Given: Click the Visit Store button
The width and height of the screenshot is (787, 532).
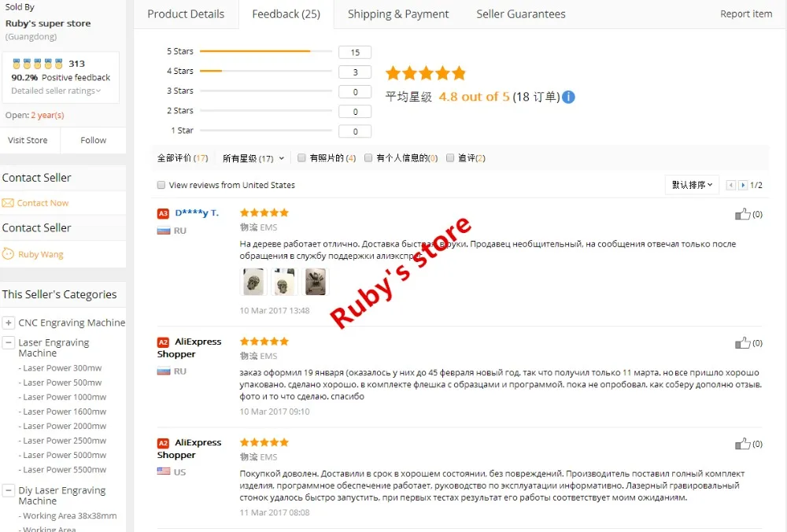Looking at the screenshot, I should tap(28, 140).
